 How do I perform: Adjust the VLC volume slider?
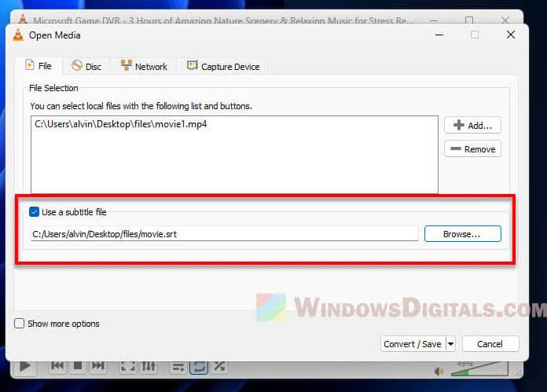479,369
